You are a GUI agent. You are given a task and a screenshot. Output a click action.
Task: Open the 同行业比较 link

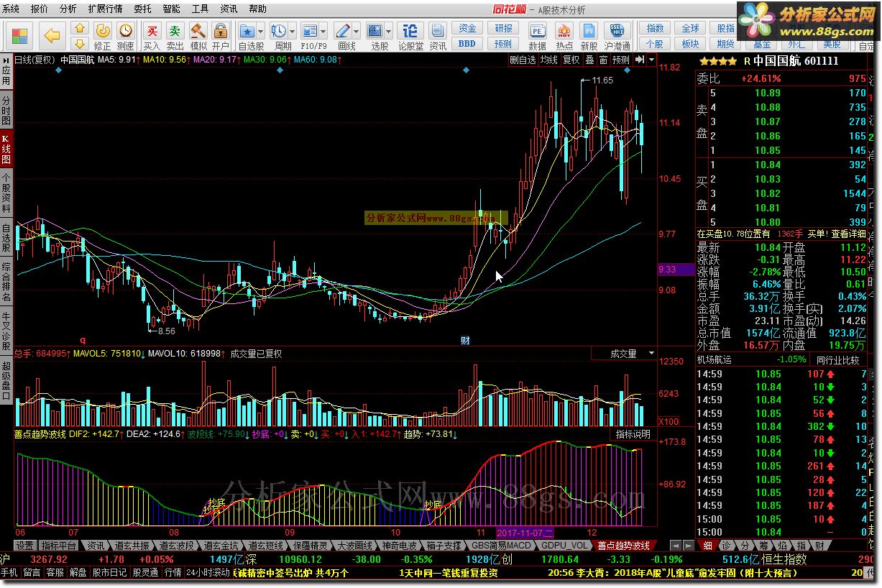(838, 359)
